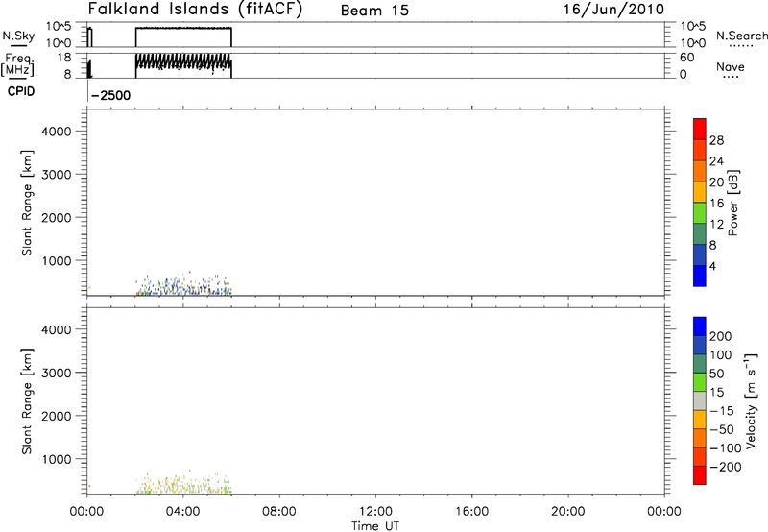Click the '16:00' time axis label

tap(471, 512)
